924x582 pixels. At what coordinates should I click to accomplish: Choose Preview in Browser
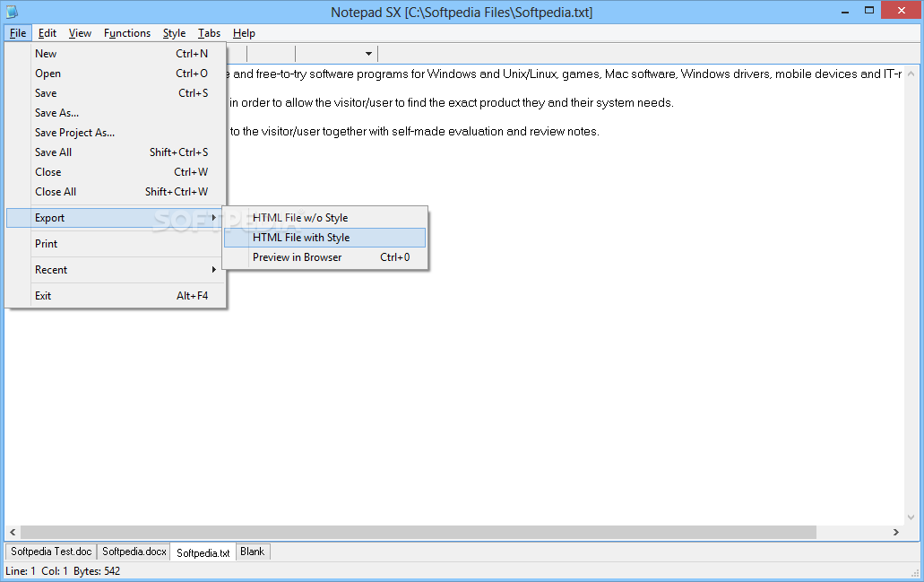324,257
